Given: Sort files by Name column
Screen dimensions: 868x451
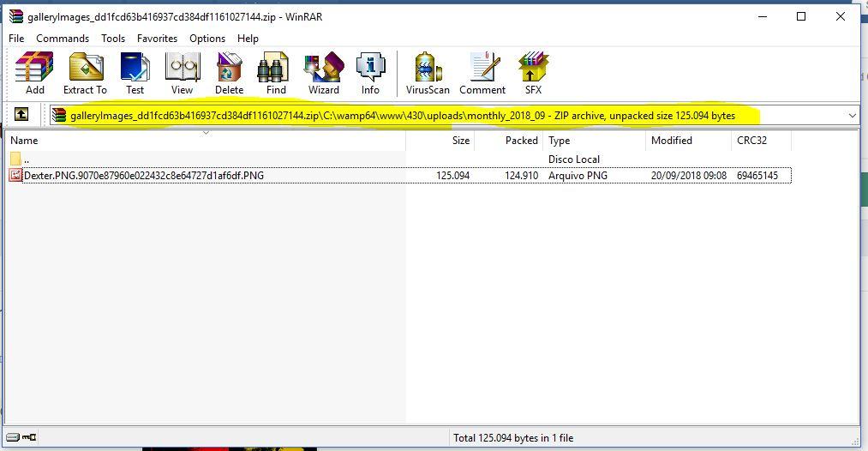Looking at the screenshot, I should pos(206,140).
